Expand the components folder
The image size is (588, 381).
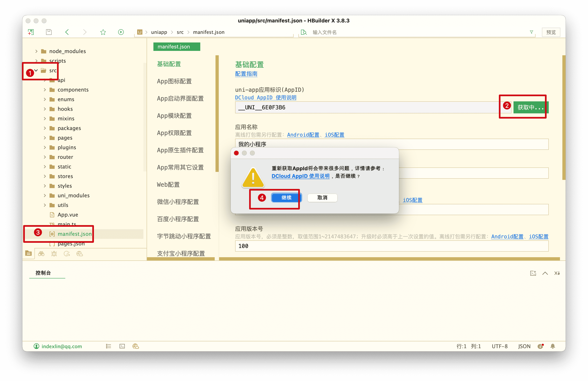pos(45,90)
